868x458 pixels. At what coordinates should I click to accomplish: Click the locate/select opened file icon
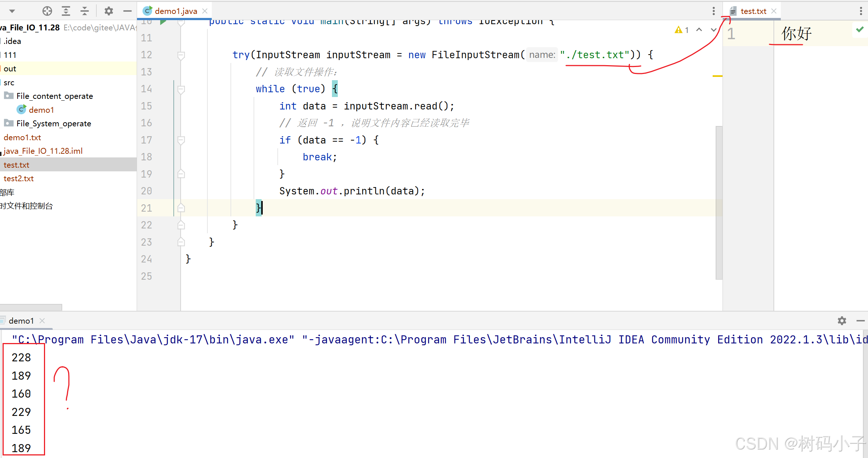(x=47, y=11)
